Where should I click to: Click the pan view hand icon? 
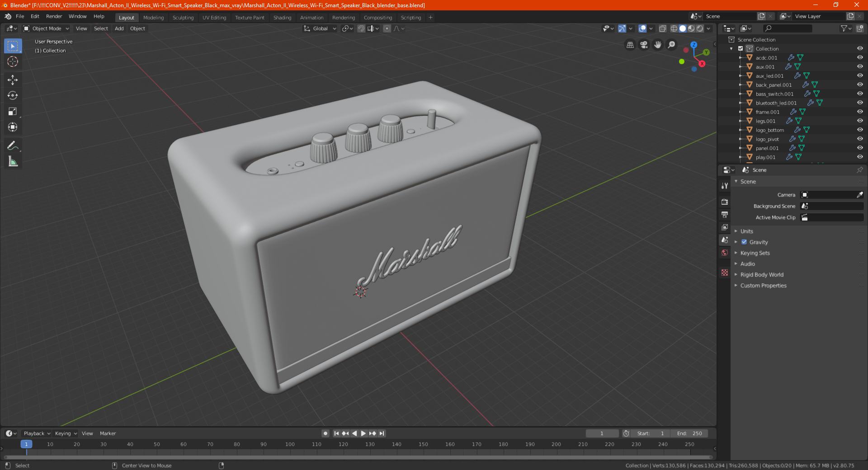(658, 45)
